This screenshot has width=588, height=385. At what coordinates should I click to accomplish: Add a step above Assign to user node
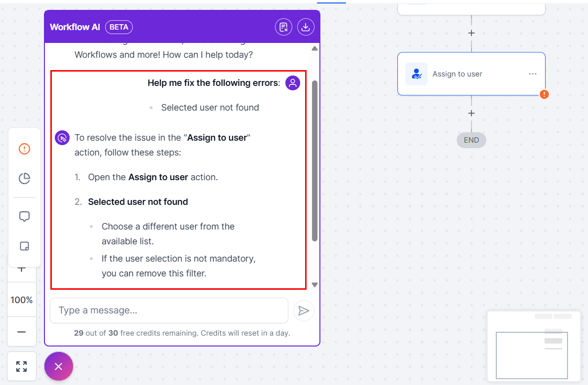(471, 33)
